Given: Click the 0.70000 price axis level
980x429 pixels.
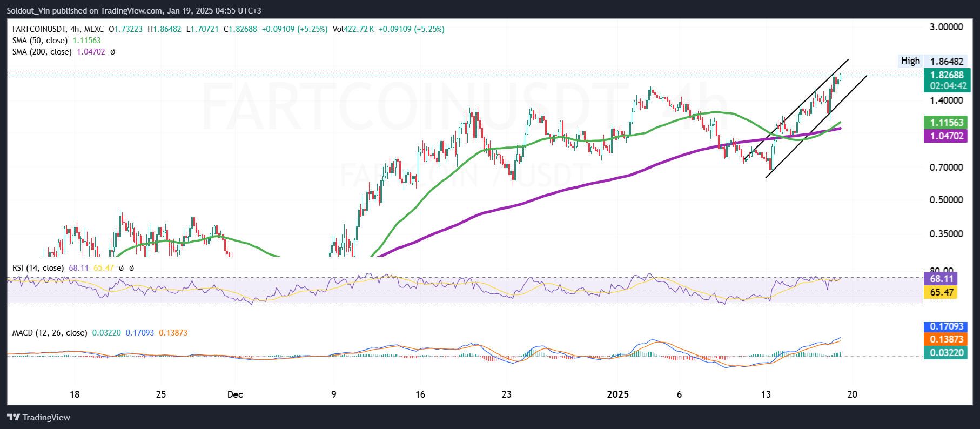Looking at the screenshot, I should 946,167.
